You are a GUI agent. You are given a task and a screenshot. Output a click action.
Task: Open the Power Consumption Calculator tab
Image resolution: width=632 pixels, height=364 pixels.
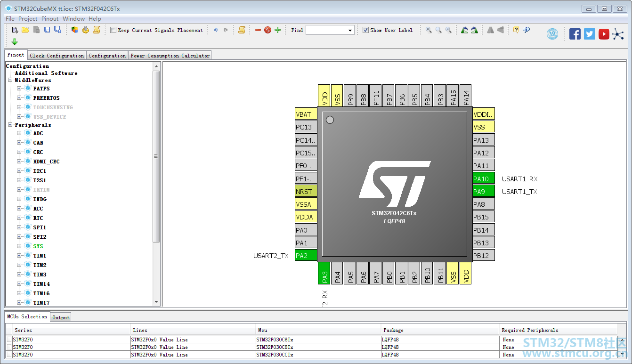(170, 56)
